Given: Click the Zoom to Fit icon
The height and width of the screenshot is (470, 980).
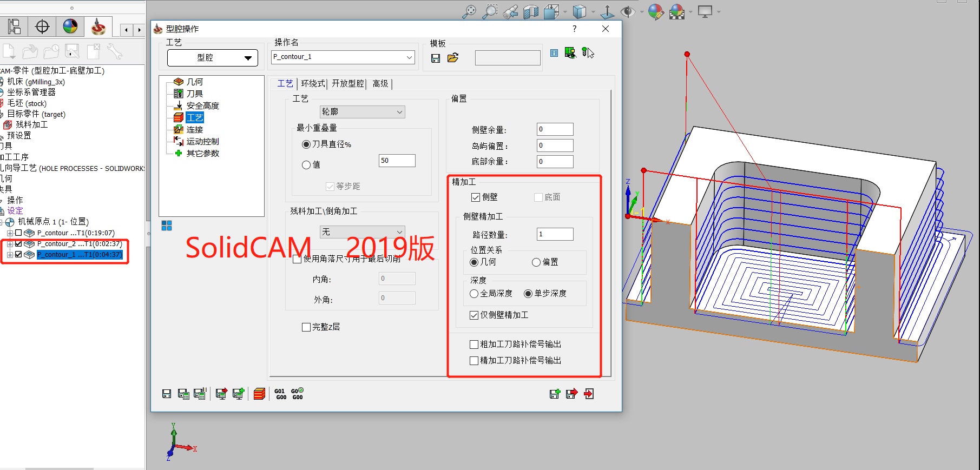Looking at the screenshot, I should (469, 11).
